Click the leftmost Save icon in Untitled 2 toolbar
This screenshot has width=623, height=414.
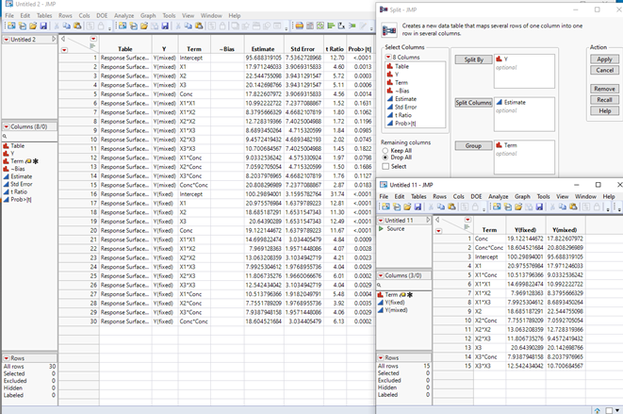[41, 26]
